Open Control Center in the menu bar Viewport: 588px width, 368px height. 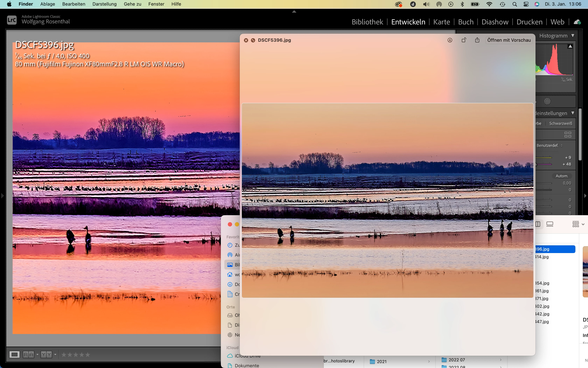coord(526,4)
